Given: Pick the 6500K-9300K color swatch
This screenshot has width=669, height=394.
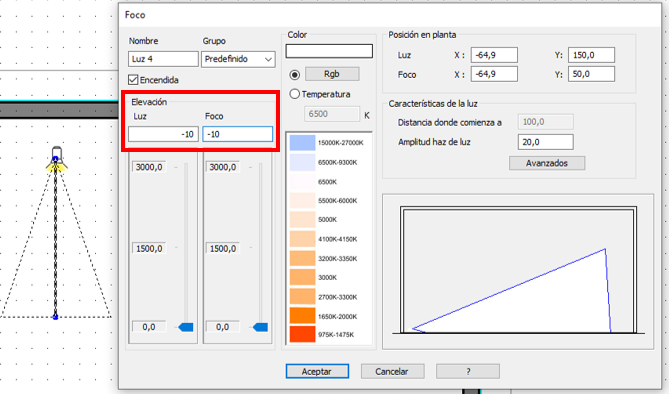Looking at the screenshot, I should point(303,162).
